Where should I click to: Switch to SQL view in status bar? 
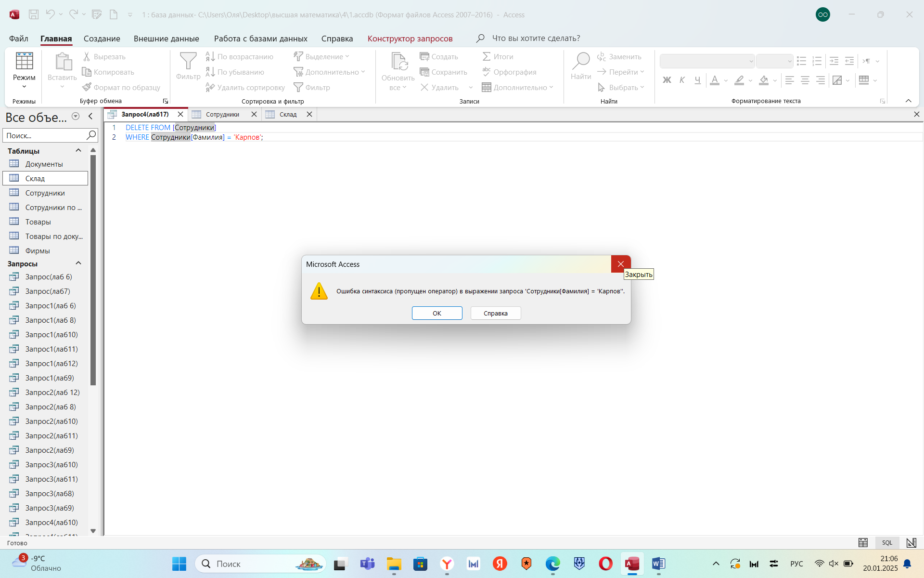(x=887, y=543)
